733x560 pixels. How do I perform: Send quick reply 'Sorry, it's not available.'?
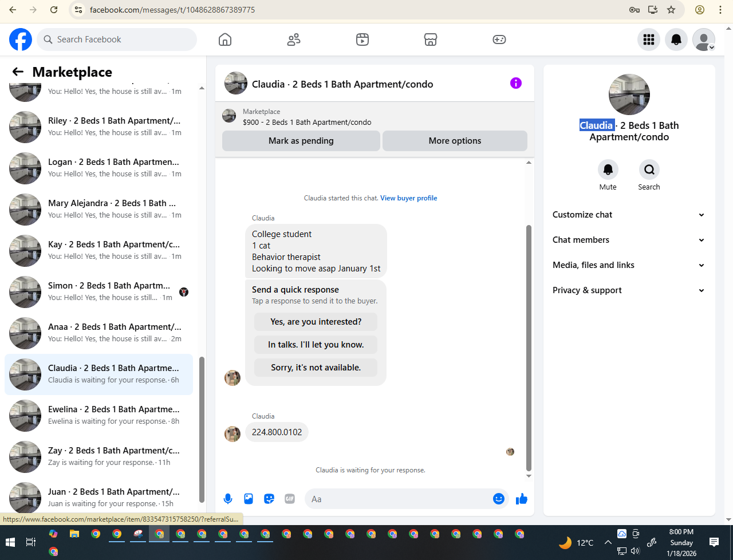coord(316,368)
